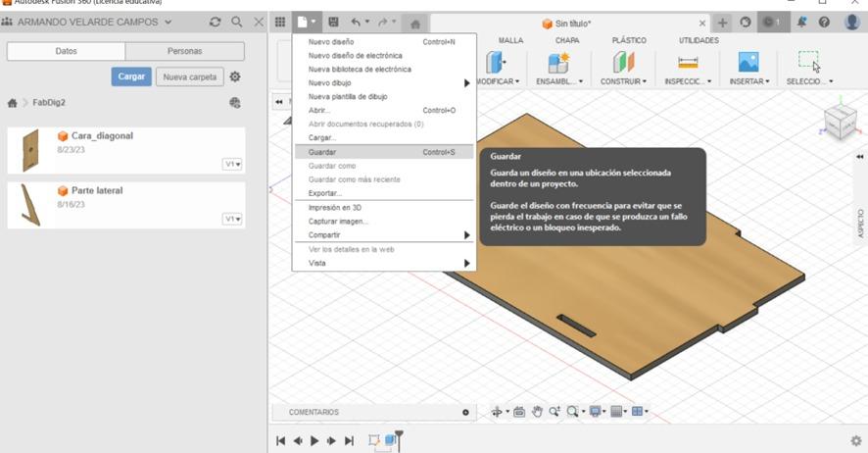
Task: Select the sketch feature in timeline
Action: [374, 440]
